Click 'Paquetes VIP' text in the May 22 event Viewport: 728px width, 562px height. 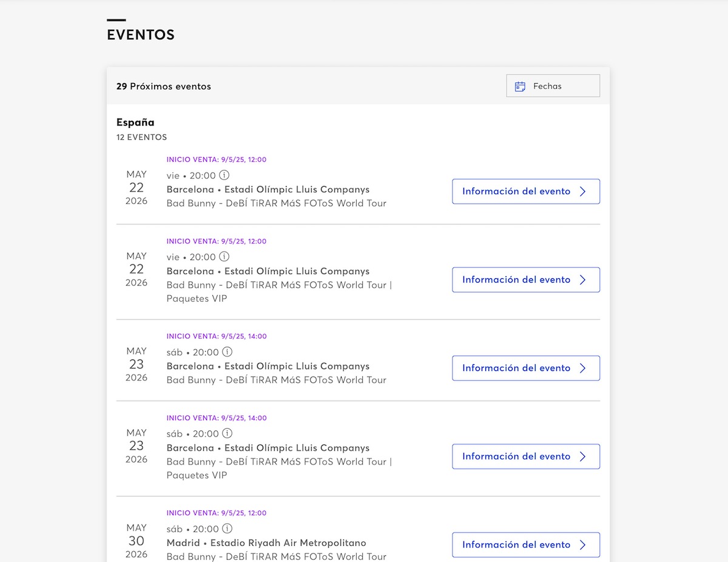197,298
